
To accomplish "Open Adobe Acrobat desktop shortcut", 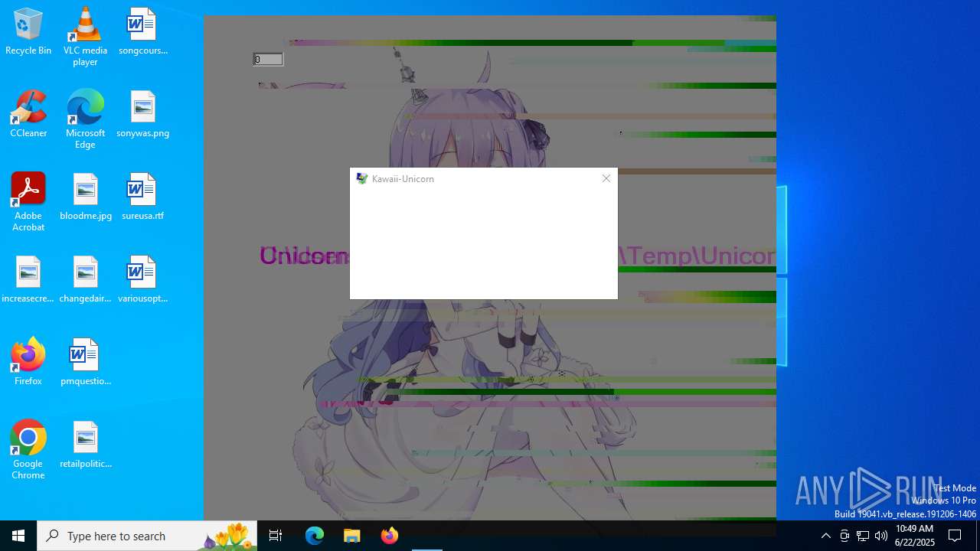I will tap(28, 202).
